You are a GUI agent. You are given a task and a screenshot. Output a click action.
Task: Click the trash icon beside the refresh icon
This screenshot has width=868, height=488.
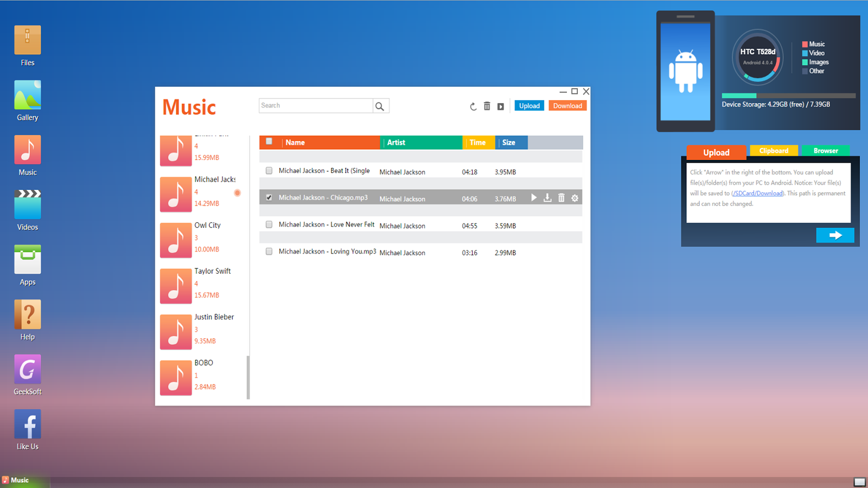pos(487,106)
